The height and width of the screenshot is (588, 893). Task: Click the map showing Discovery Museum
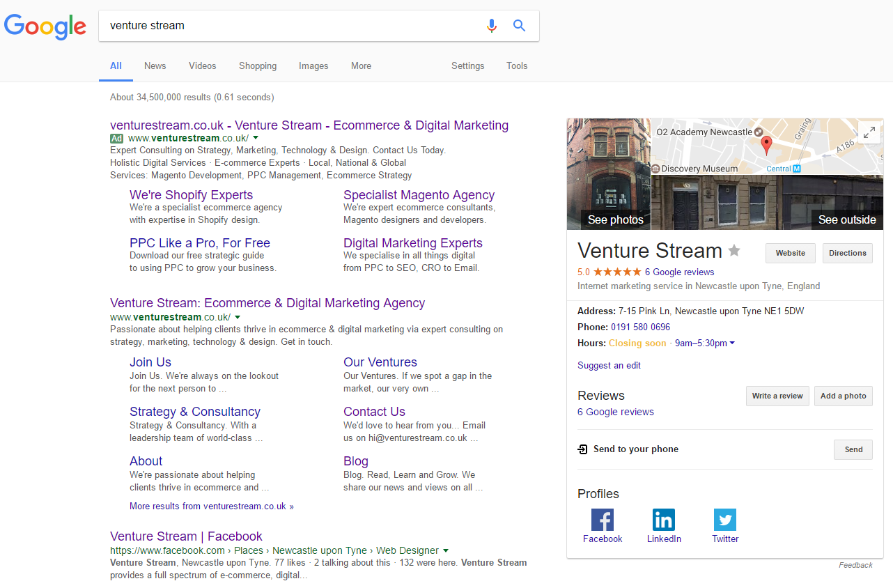click(x=767, y=146)
